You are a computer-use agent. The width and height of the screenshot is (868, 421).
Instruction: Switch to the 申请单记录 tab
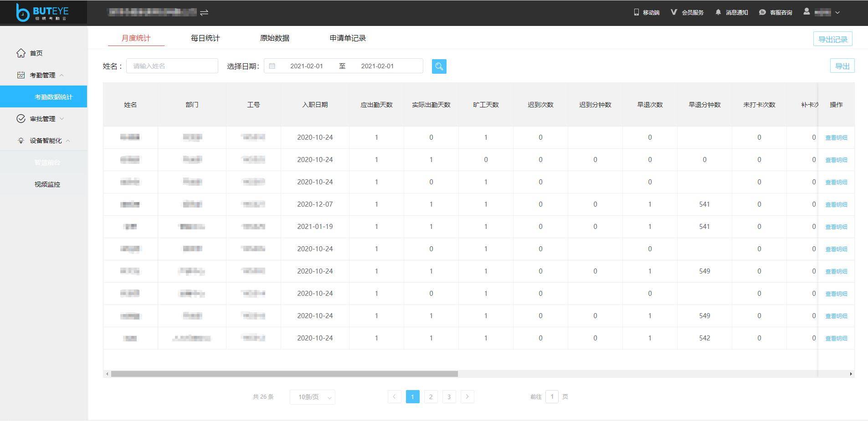tap(348, 38)
